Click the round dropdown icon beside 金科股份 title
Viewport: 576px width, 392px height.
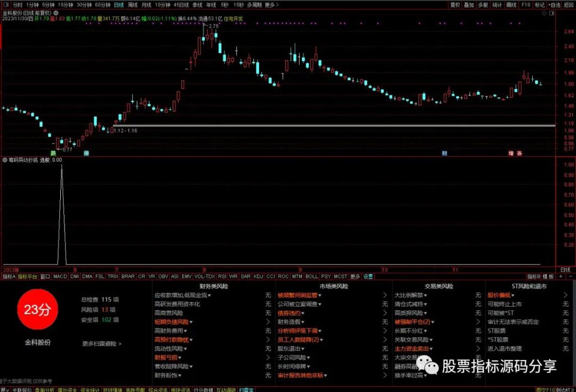point(56,13)
